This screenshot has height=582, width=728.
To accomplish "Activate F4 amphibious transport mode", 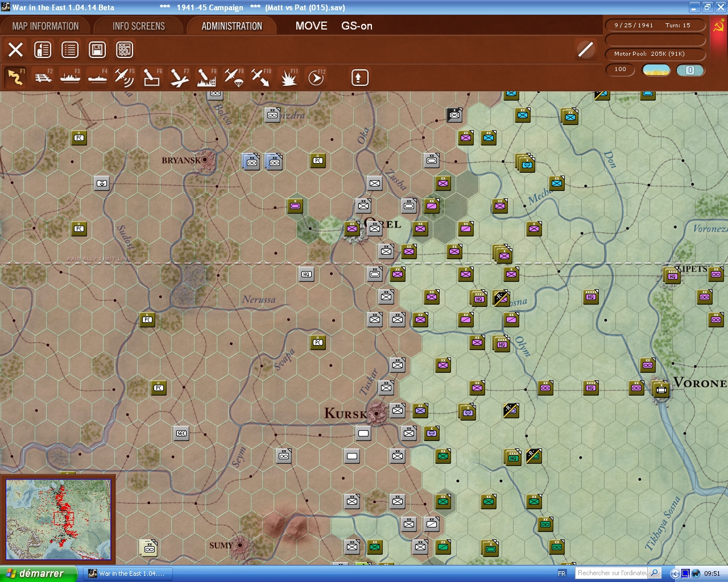I will tap(97, 77).
